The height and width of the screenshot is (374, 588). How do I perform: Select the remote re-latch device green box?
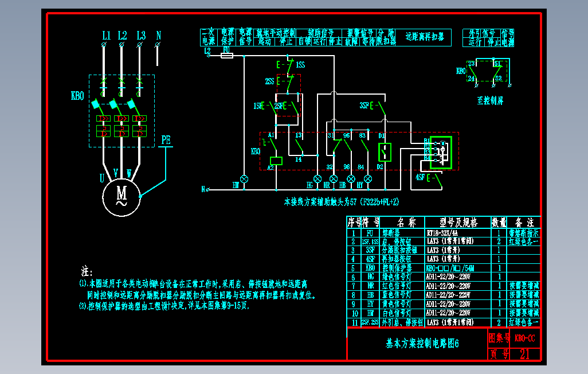point(441,153)
